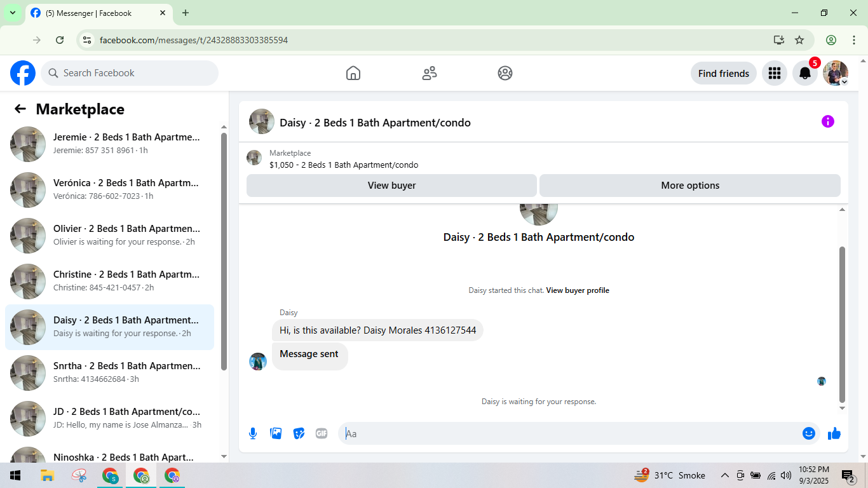Close the Messenger browser tab
Viewport: 868px width, 488px height.
pyautogui.click(x=163, y=13)
